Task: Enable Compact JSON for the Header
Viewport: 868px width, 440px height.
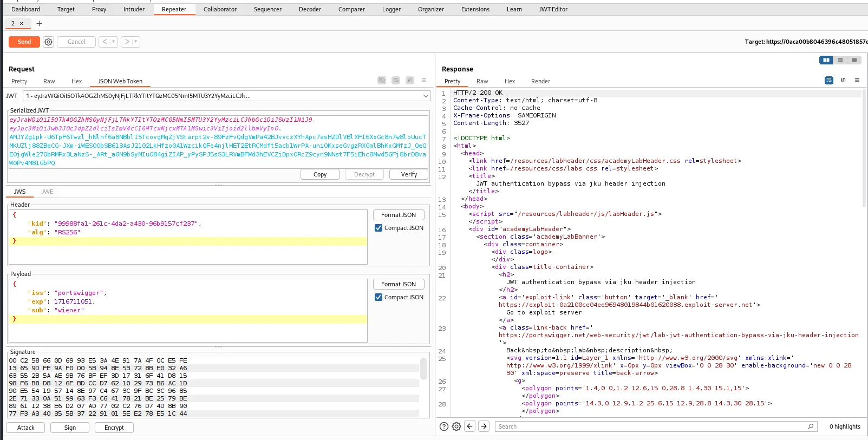Action: pyautogui.click(x=378, y=228)
